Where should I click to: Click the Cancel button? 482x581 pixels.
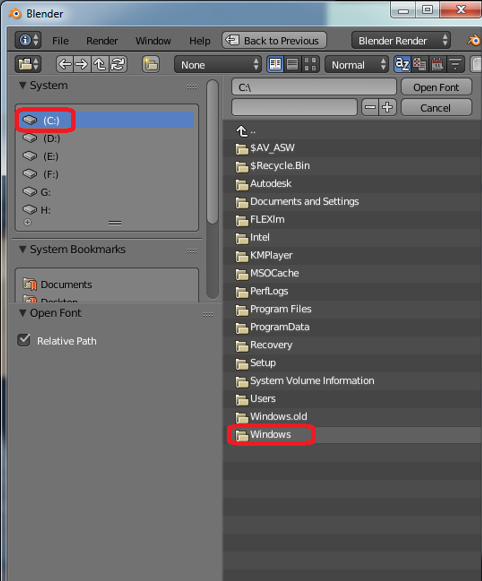[436, 107]
